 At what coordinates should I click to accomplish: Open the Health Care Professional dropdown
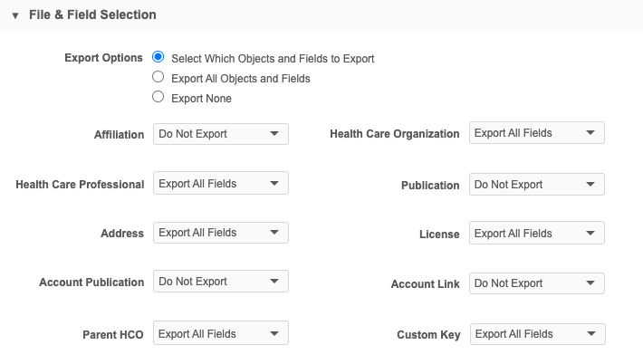(220, 184)
